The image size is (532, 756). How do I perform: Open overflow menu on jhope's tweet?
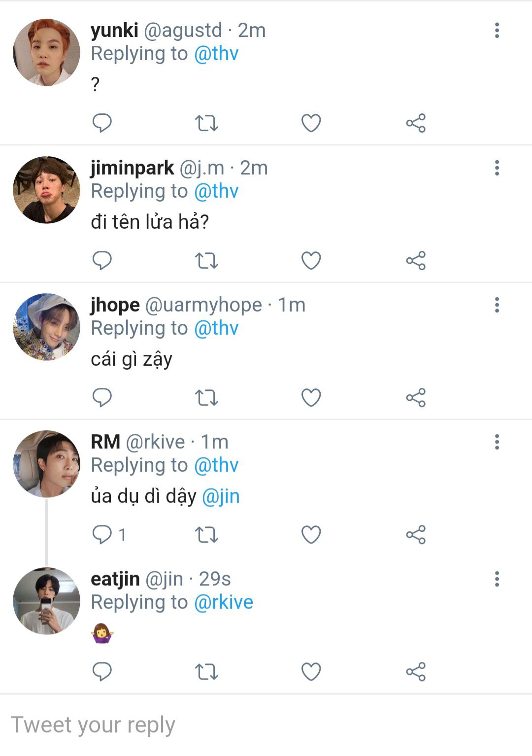[497, 305]
